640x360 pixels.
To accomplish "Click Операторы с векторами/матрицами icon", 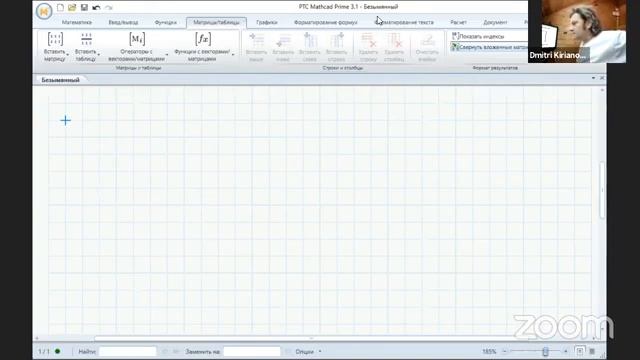I will 137,39.
